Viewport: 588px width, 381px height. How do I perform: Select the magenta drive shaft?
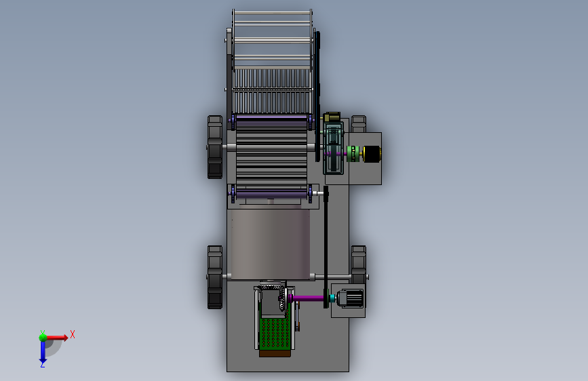[x=307, y=298]
